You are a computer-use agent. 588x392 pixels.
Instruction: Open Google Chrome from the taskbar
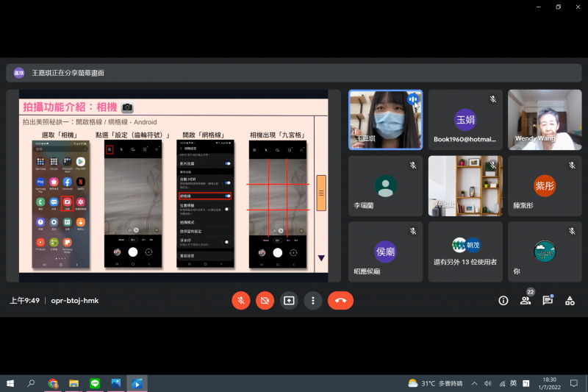coord(53,383)
